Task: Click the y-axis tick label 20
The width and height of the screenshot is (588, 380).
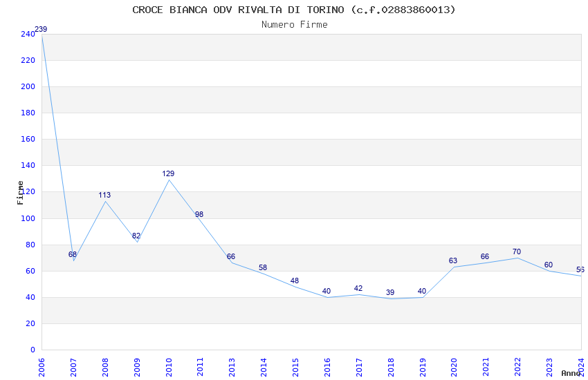Action: (30, 323)
